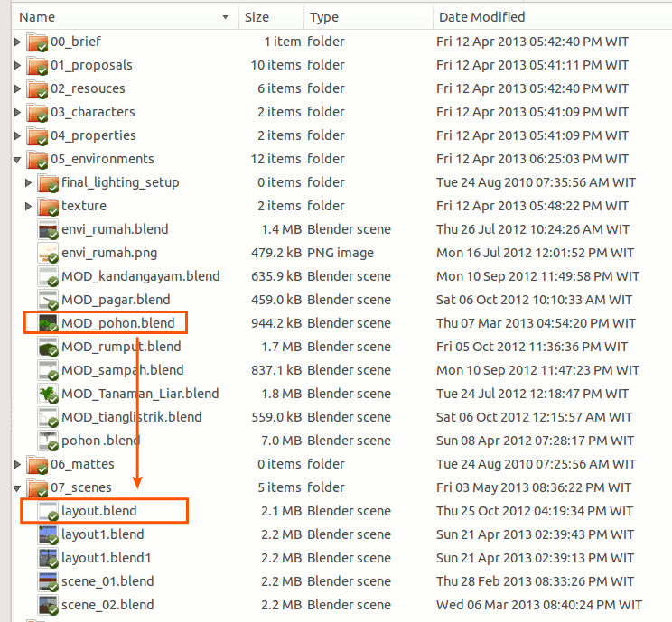Click the envi_rumah.blend file thumbnail
The height and width of the screenshot is (622, 672).
[x=48, y=230]
